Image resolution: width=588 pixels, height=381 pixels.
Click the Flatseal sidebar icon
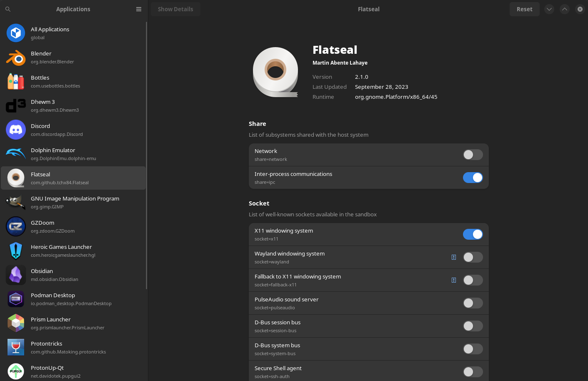point(16,178)
